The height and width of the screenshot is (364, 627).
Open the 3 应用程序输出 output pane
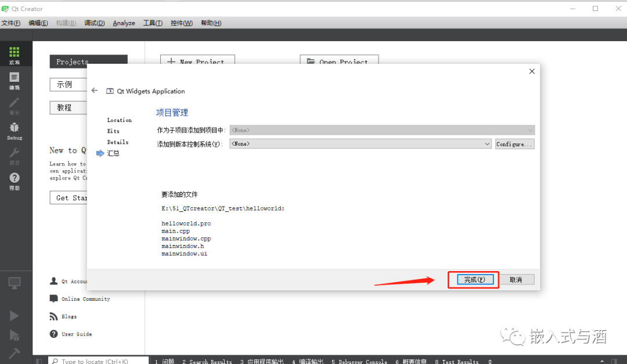[x=262, y=362]
